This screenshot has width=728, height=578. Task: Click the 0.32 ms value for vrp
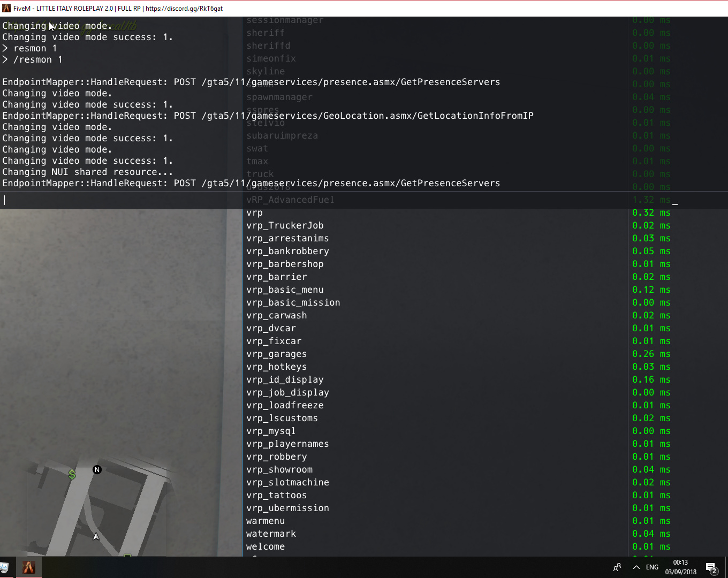pyautogui.click(x=651, y=213)
